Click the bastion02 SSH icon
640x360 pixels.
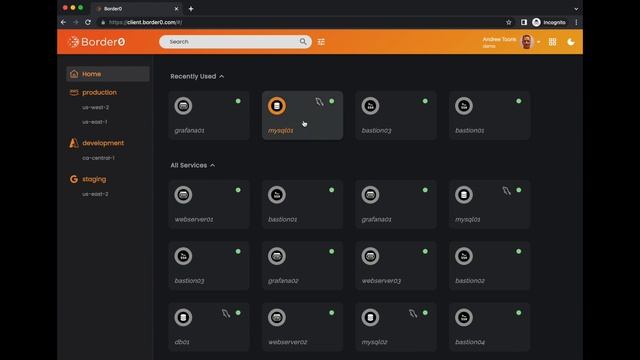pos(464,256)
